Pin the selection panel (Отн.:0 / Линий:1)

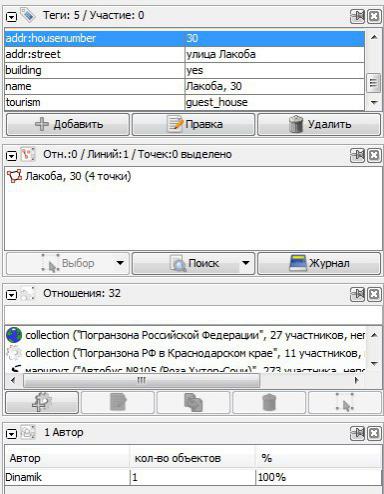(x=357, y=155)
